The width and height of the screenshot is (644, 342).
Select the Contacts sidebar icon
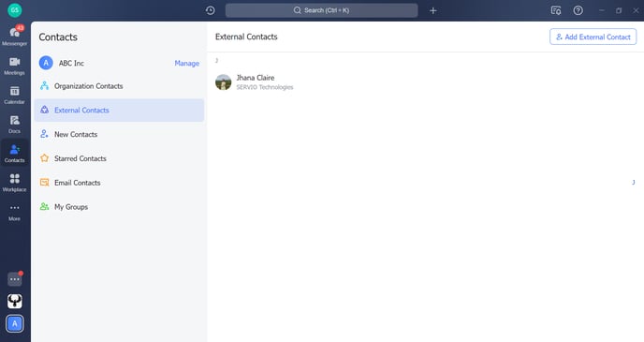pos(14,154)
